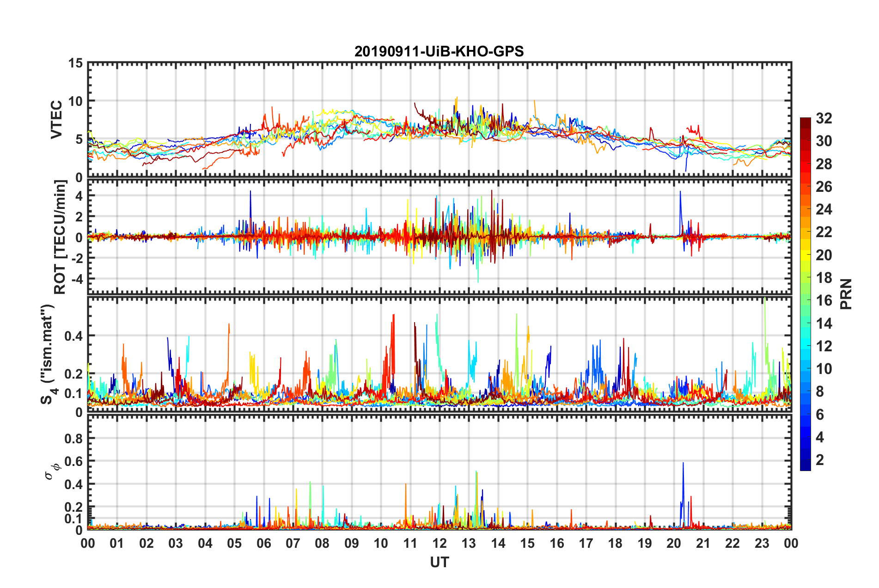The image size is (879, 588).
Task: Select colorbar tick label 2
Action: point(820,460)
